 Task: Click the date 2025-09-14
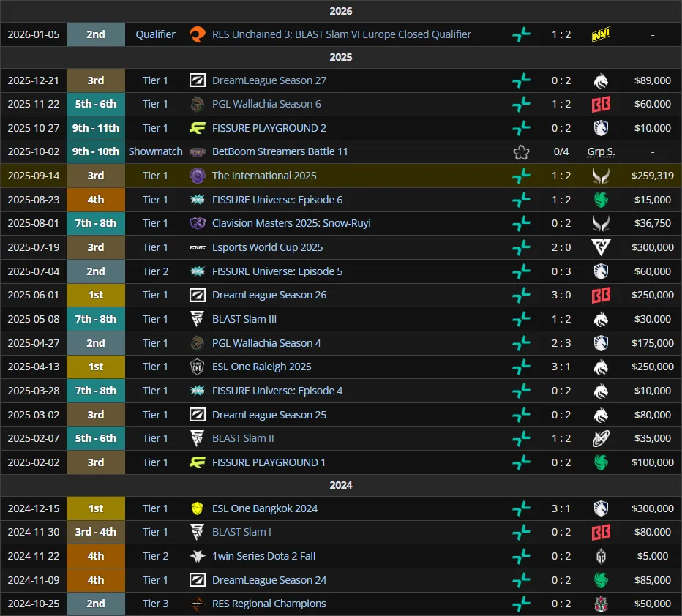click(34, 176)
